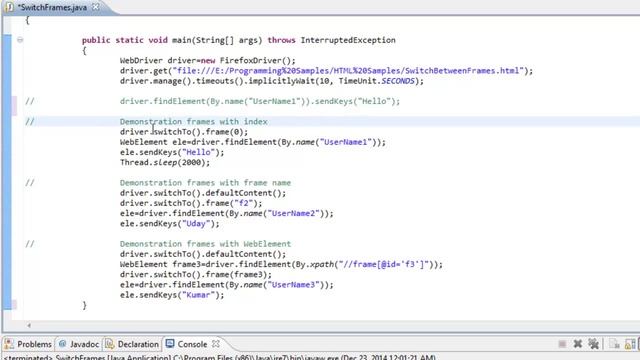This screenshot has height=360, width=640.
Task: Close the SwitchFrames.java editor tab
Action: (x=96, y=7)
